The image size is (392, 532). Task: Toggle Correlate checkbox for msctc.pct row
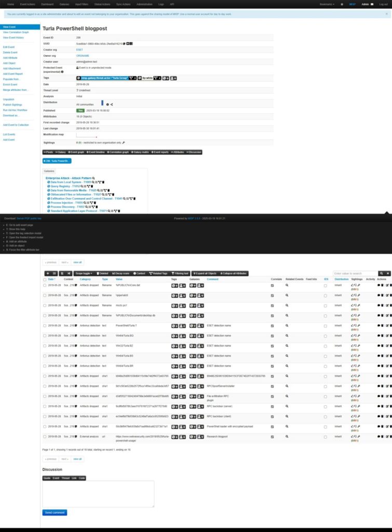(x=273, y=305)
